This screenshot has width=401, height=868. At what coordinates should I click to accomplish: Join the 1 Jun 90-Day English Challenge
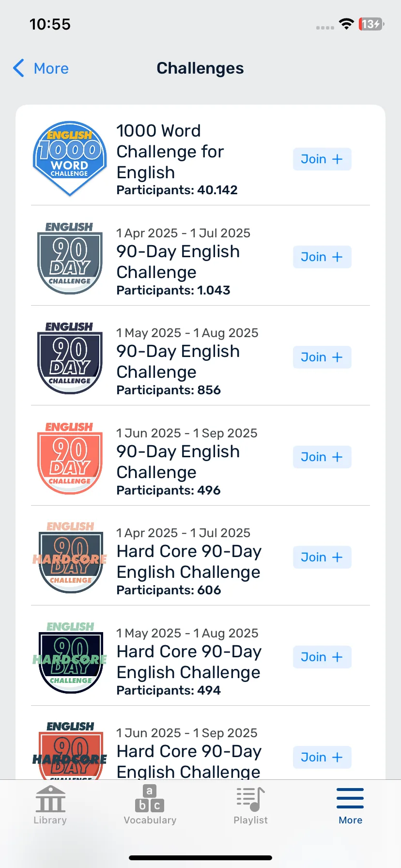[x=322, y=457]
